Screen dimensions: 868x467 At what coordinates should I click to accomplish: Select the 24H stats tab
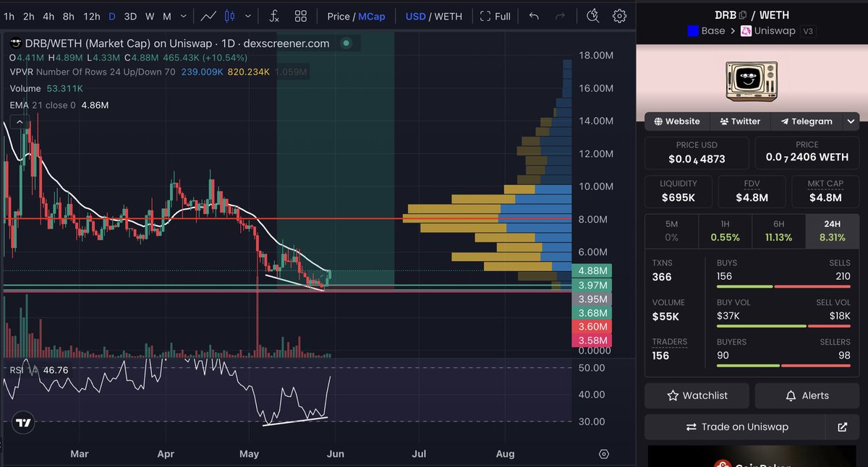click(832, 231)
